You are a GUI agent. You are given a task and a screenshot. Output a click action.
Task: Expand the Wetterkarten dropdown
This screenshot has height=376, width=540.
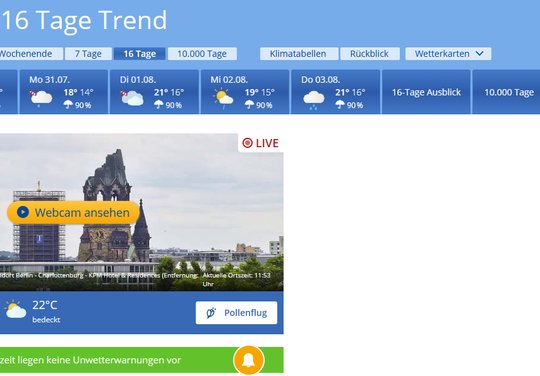(x=448, y=54)
